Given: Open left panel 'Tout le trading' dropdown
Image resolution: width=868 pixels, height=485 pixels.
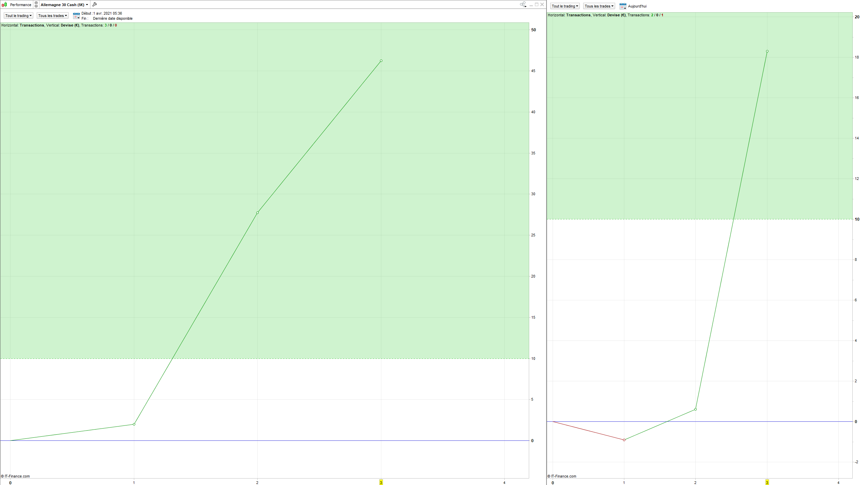Looking at the screenshot, I should coord(18,16).
